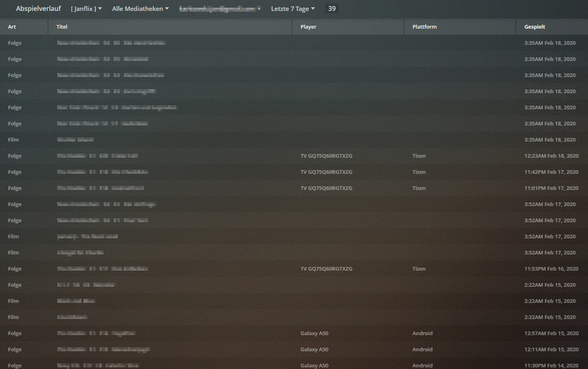
Task: Open the blurred user account filter dropdown
Action: [x=220, y=9]
